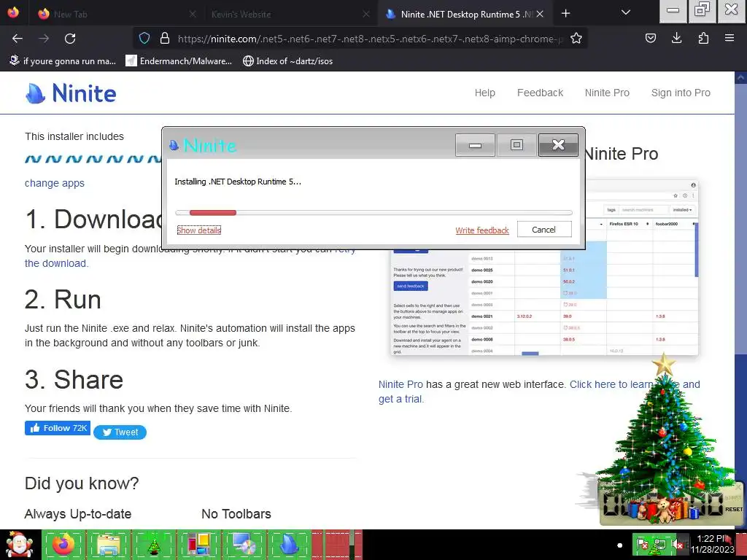747x560 pixels.
Task: Open the Pocket save button
Action: pyautogui.click(x=651, y=39)
